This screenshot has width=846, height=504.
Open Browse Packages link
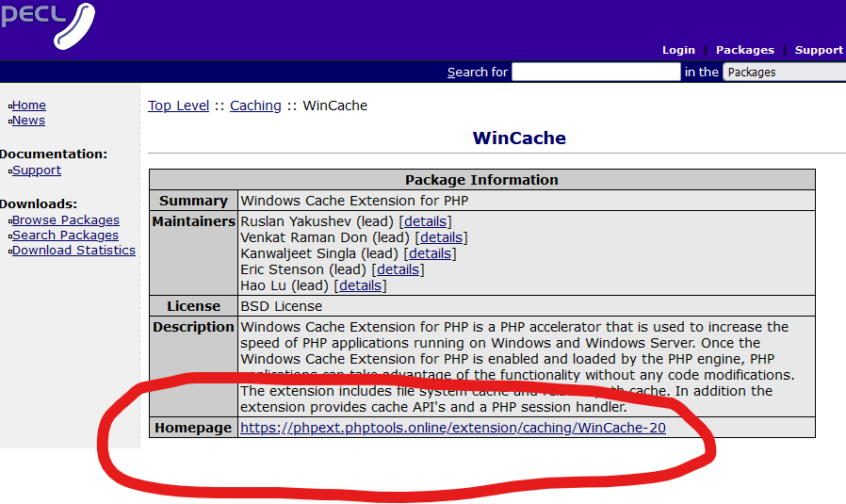pos(66,220)
